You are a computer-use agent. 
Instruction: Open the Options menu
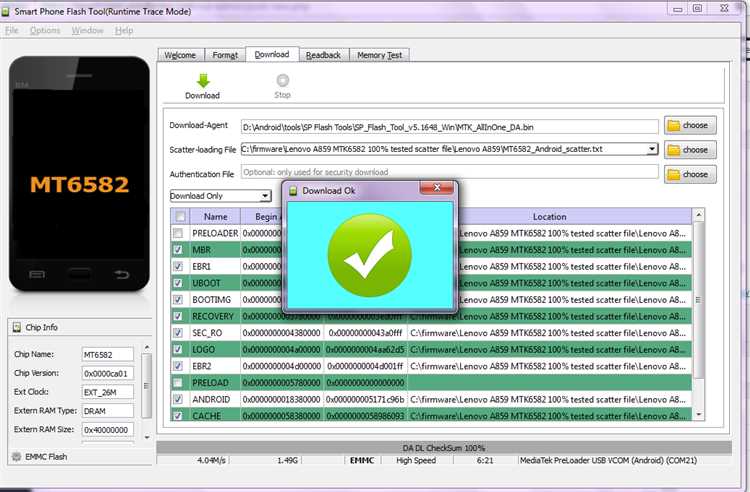point(45,30)
